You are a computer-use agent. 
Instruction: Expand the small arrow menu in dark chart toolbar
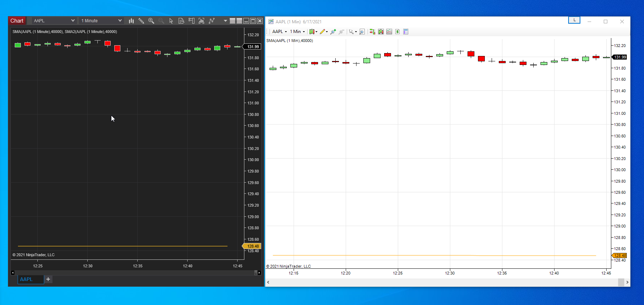(225, 21)
